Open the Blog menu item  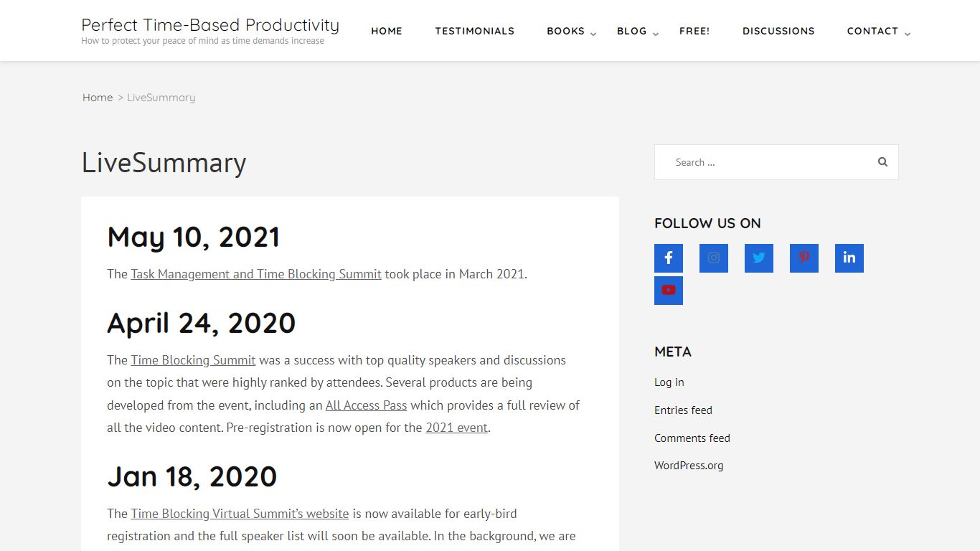coord(632,31)
